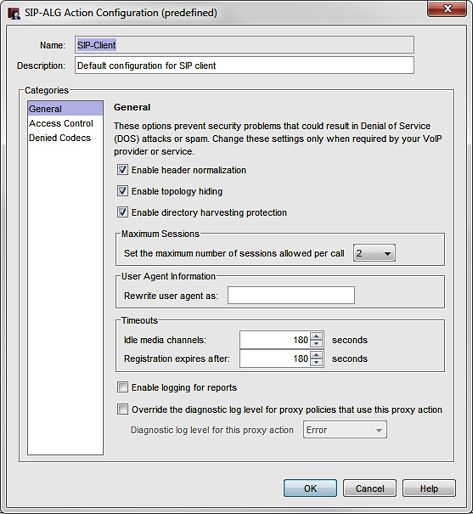
Task: Close the SIP-ALG Action Configuration dialog
Action: [447, 8]
